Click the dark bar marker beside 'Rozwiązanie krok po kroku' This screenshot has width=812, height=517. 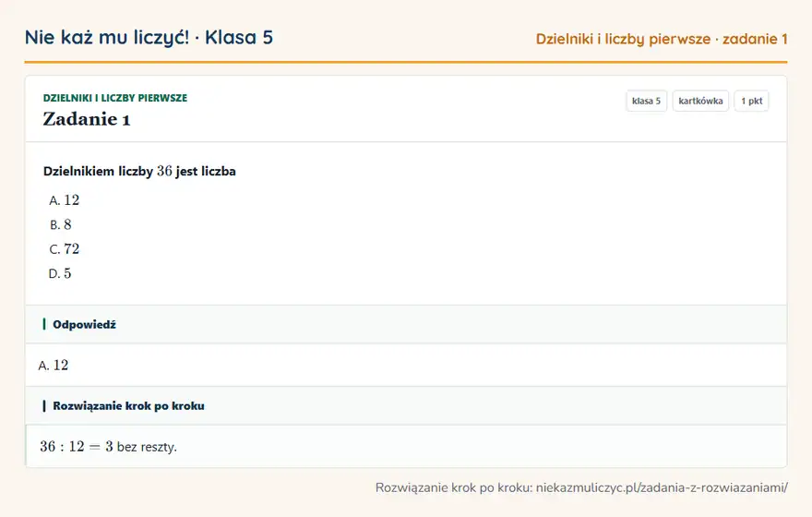click(x=44, y=405)
